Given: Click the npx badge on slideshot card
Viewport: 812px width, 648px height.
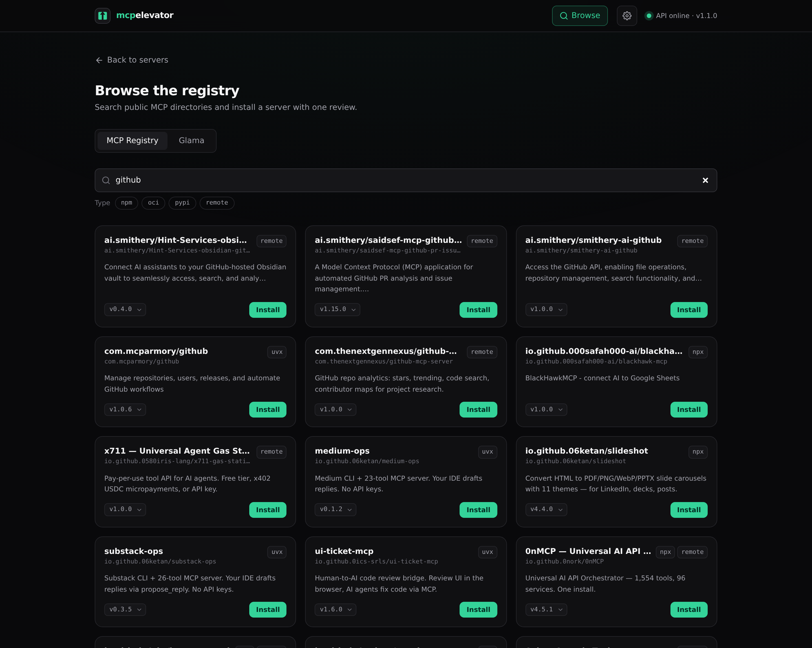Looking at the screenshot, I should [x=698, y=452].
